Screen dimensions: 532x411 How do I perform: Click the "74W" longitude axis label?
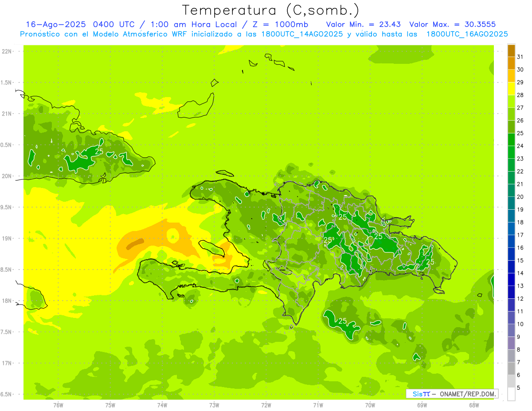click(162, 405)
